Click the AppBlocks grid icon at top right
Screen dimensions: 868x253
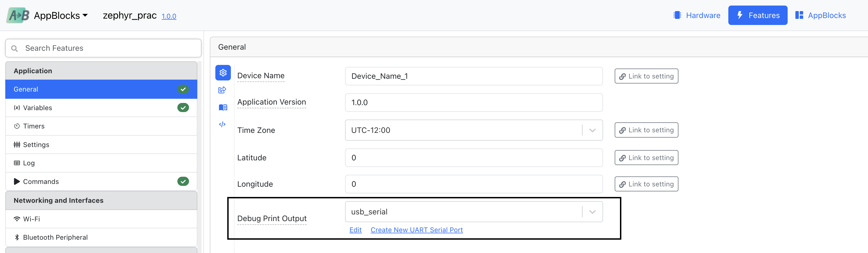tap(799, 15)
